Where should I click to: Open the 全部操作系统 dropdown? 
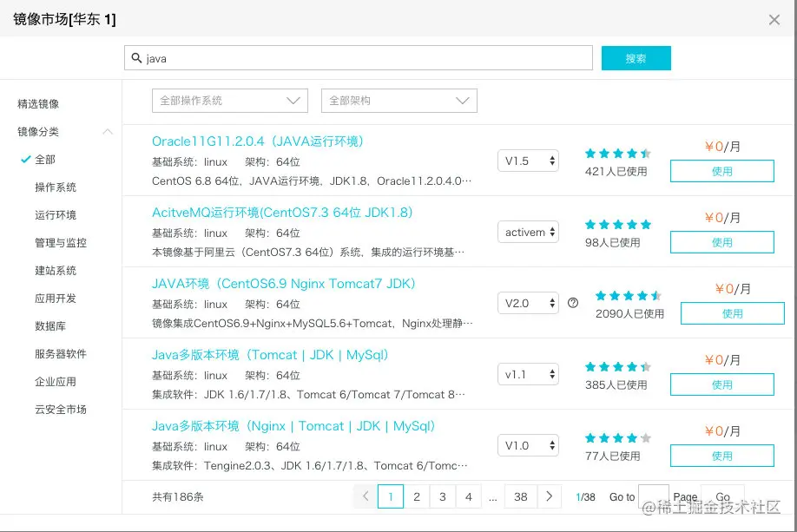pos(230,101)
